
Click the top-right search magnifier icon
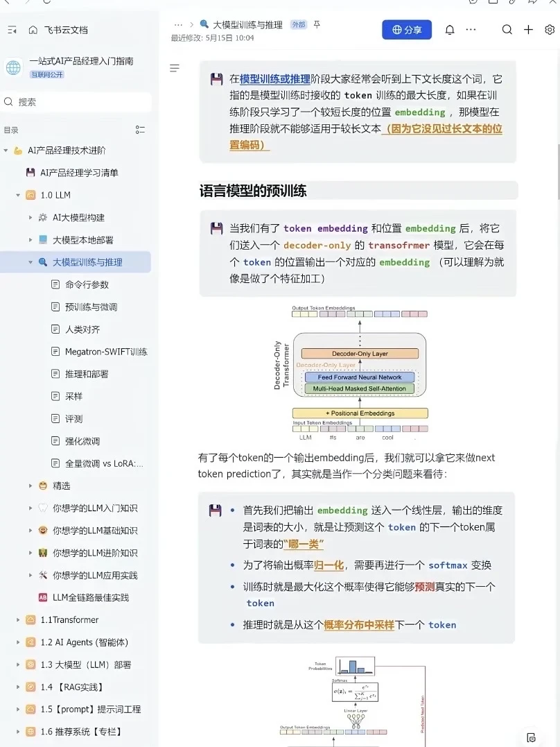(507, 30)
